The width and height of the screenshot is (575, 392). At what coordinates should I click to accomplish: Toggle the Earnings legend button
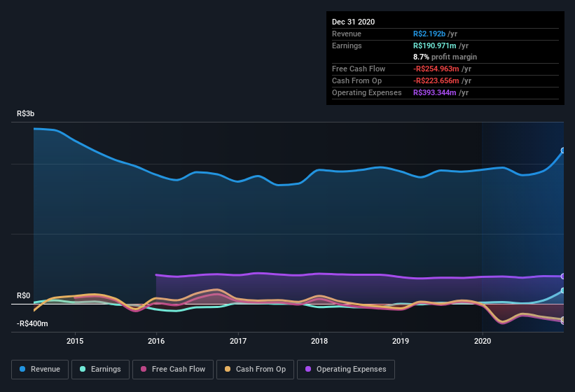pyautogui.click(x=100, y=370)
